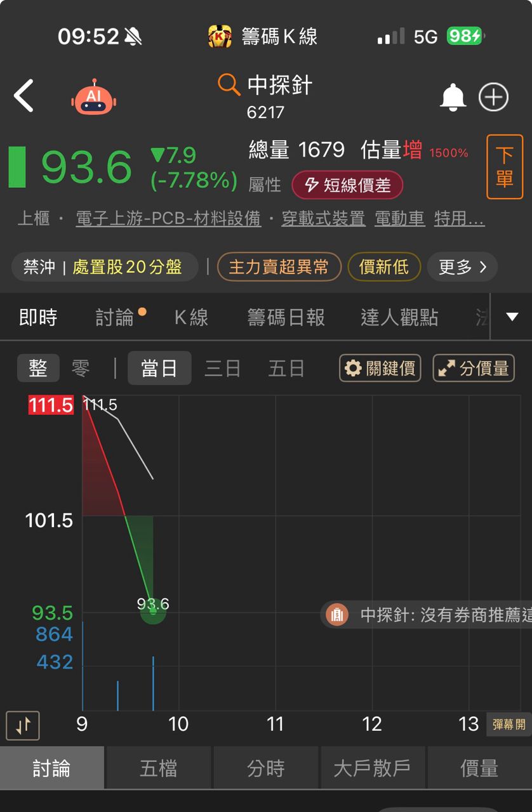
Task: Open the 短線價差 attribute tag
Action: click(347, 185)
